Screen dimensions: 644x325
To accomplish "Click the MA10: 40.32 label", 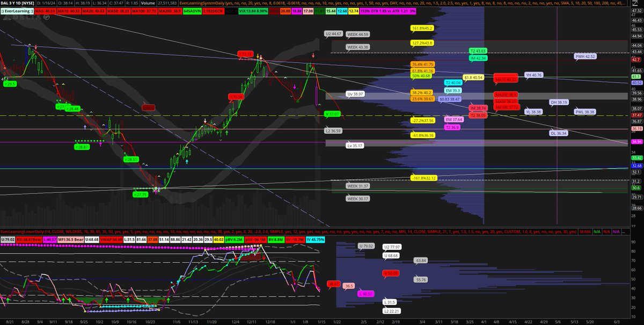I will [69, 11].
